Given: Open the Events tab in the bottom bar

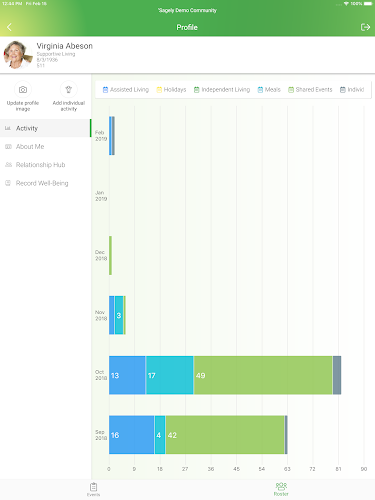Looking at the screenshot, I should coord(94,489).
